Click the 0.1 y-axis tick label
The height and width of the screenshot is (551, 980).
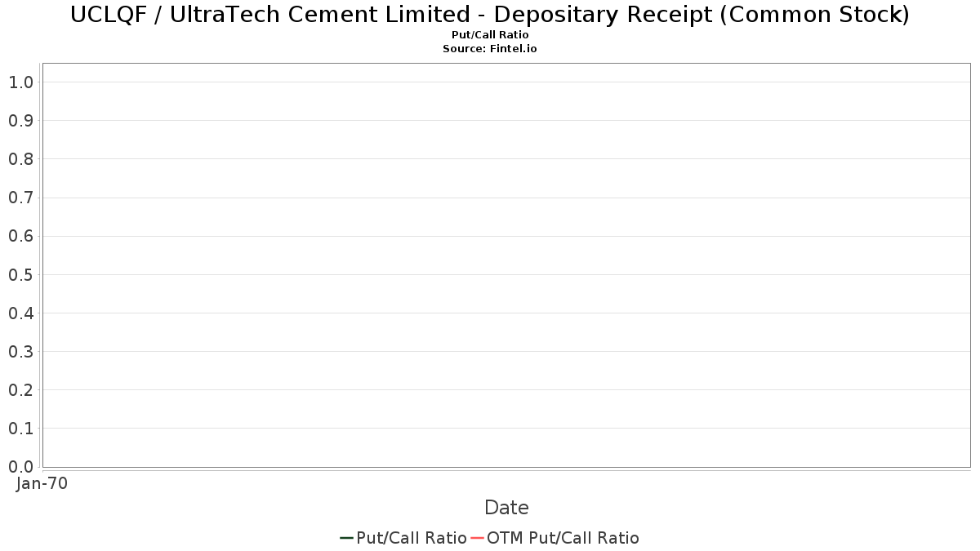[20, 429]
